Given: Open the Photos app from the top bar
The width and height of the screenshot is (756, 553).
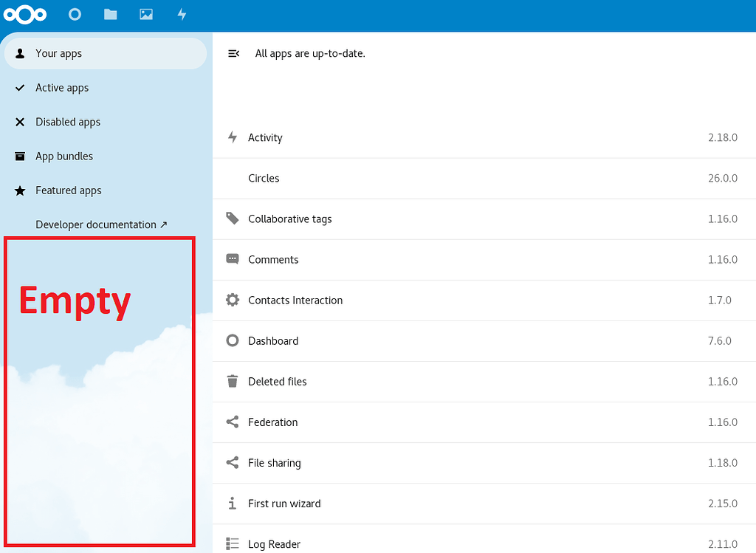Looking at the screenshot, I should (145, 14).
